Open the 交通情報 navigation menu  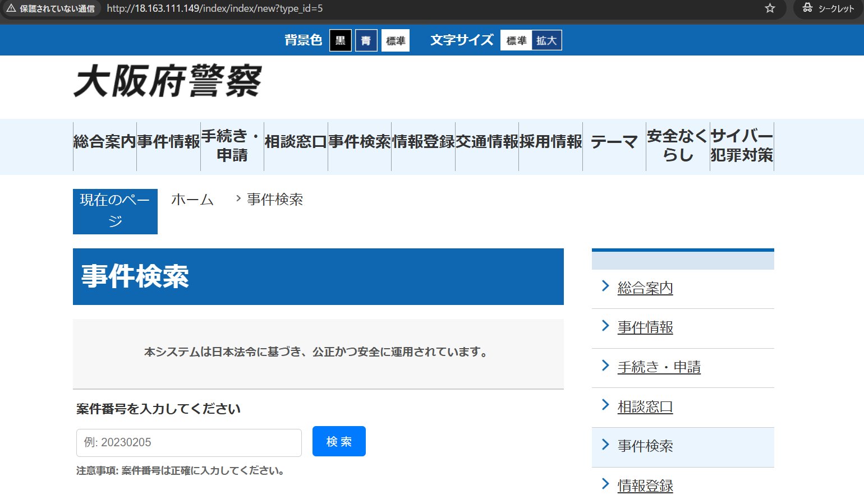(x=487, y=142)
